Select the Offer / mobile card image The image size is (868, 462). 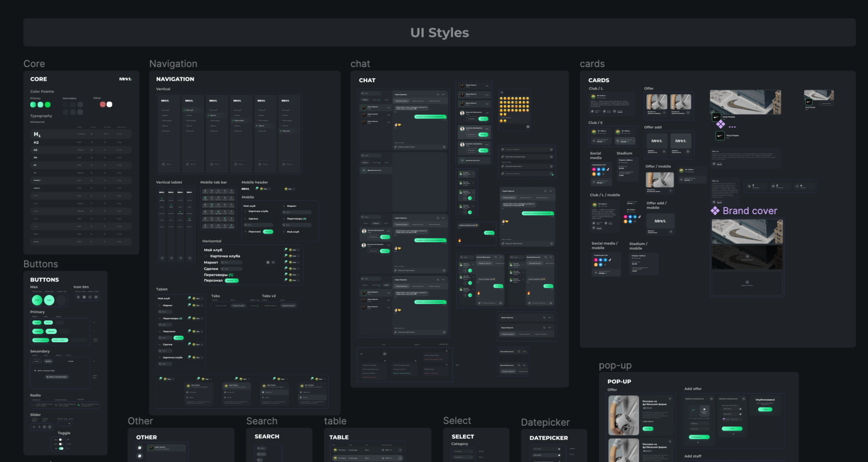tap(660, 180)
